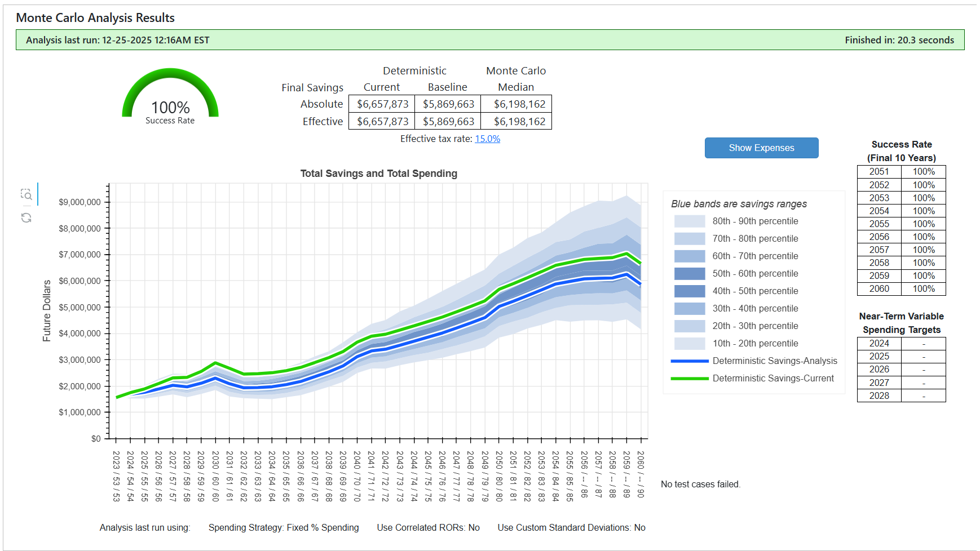
Task: Click the 80th - 90th percentile legend swatch
Action: pyautogui.click(x=689, y=221)
